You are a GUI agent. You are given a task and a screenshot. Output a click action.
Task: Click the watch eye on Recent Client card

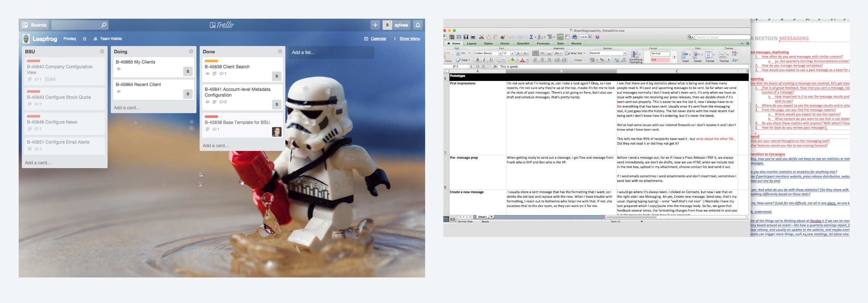point(119,91)
